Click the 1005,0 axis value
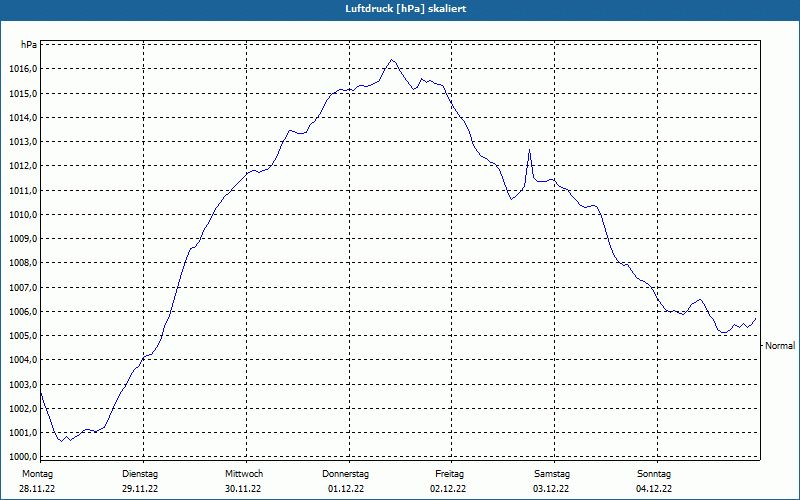800x500 pixels. point(23,336)
